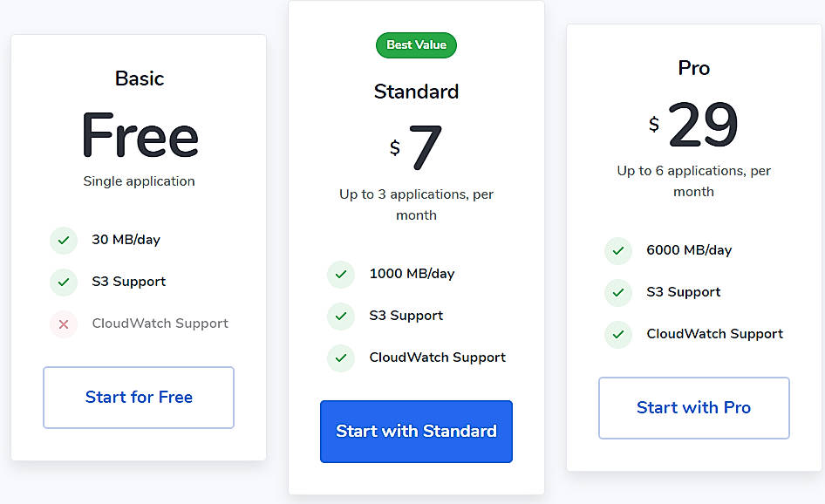Click the checkmark beside S3 Support in Basic
The image size is (825, 504).
pos(64,282)
